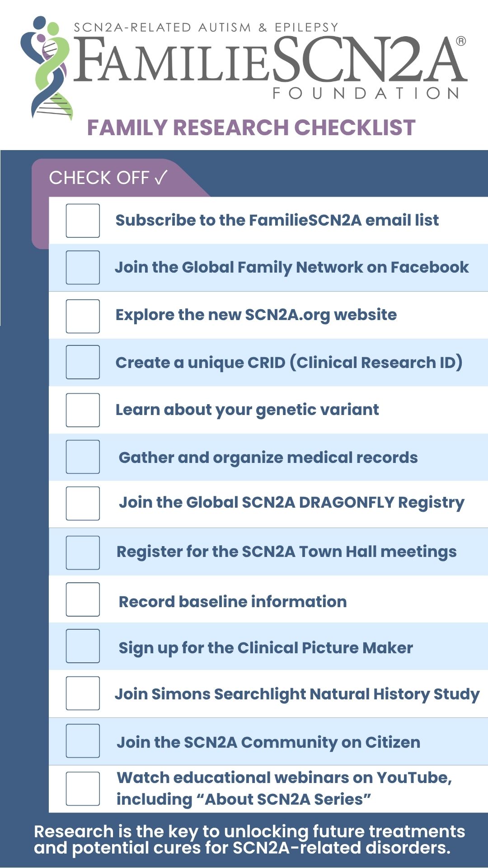Viewport: 488px width, 868px height.
Task: Mark the SCN2A Community on Citizen checkbox
Action: (x=83, y=741)
